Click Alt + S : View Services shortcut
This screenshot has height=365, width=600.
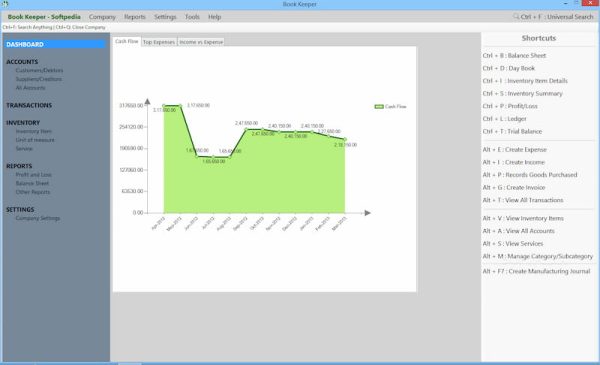coord(513,244)
